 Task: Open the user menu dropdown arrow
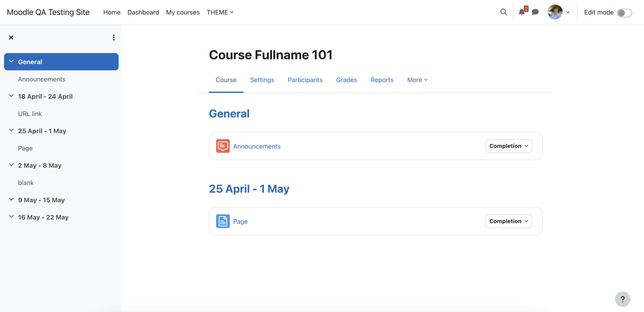pos(568,12)
